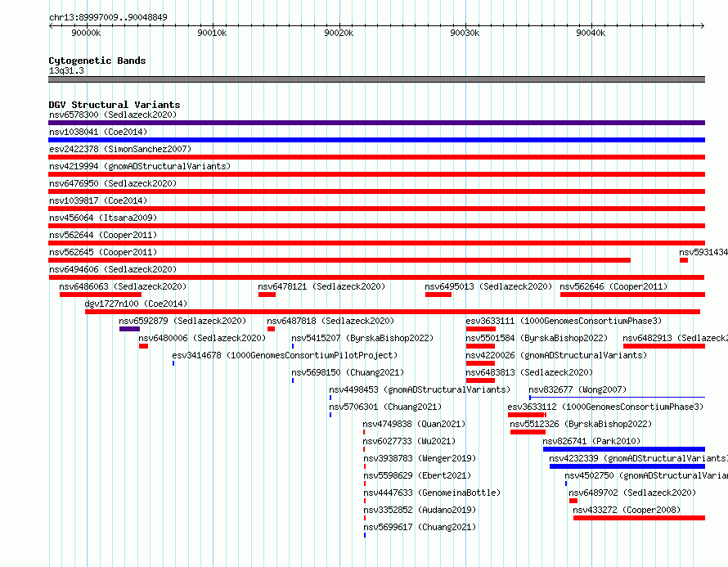Image resolution: width=728 pixels, height=567 pixels.
Task: Open the nsv5698150 (Chuang2021) label
Action: tap(348, 372)
